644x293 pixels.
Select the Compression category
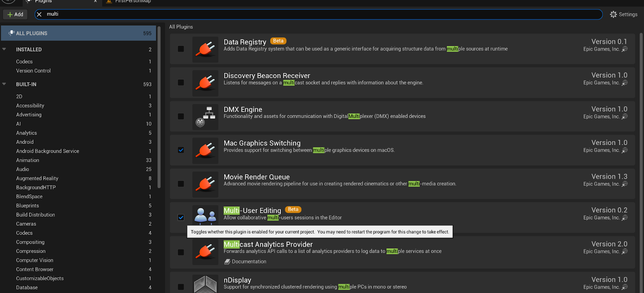point(78,251)
